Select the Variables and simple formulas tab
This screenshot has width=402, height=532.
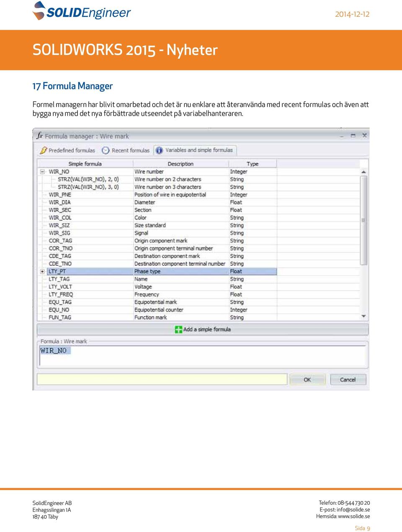coord(195,150)
